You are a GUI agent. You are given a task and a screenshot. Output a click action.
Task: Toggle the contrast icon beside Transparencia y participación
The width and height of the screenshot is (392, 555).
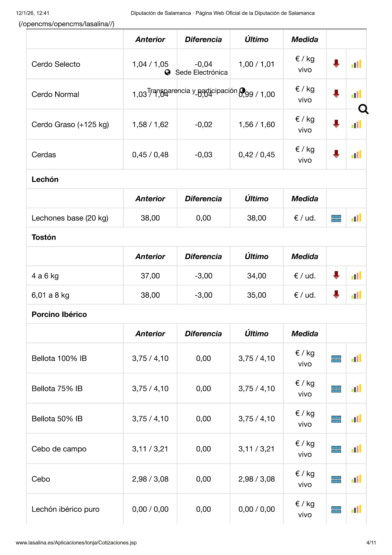(x=242, y=90)
